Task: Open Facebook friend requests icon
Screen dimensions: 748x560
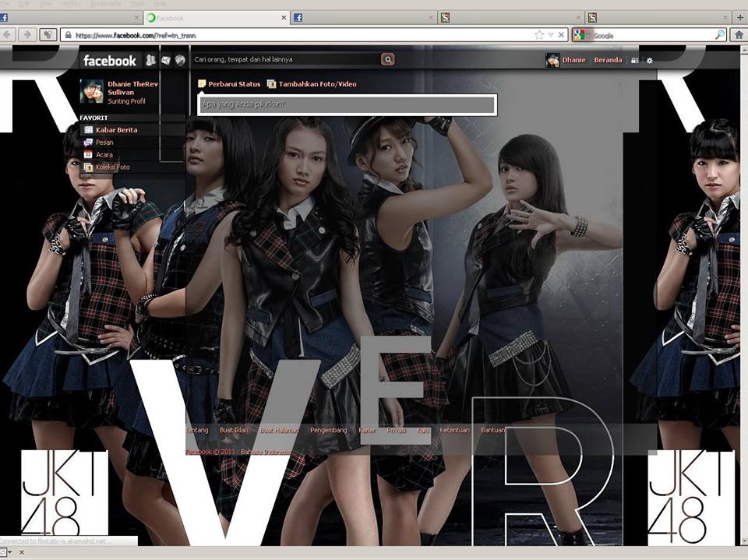Action: 150,59
